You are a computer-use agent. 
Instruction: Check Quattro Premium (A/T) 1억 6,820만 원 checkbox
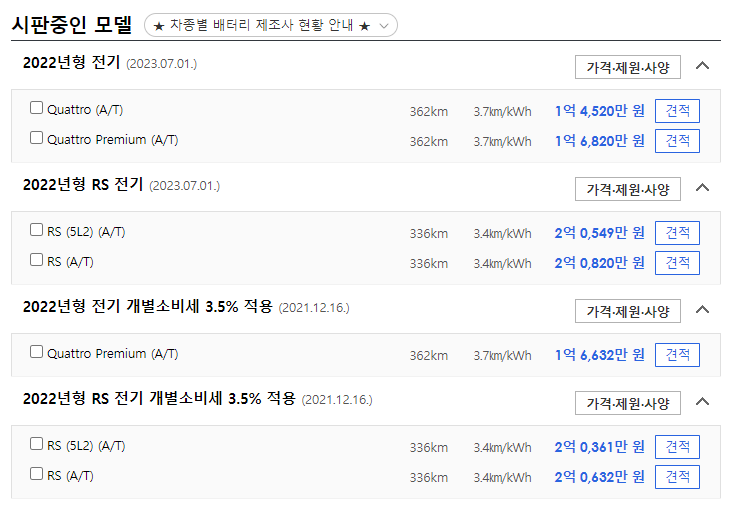(x=36, y=138)
